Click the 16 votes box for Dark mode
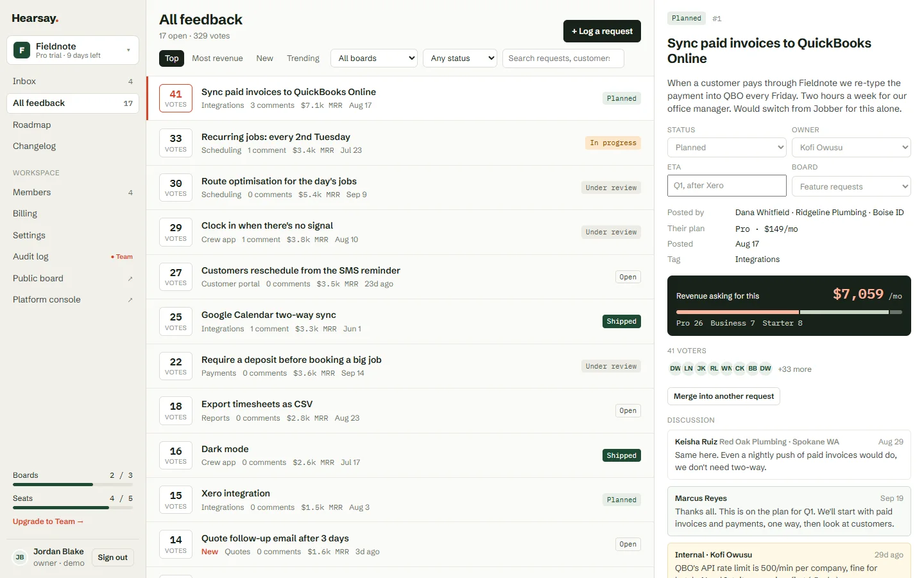The height and width of the screenshot is (578, 924). tap(176, 455)
